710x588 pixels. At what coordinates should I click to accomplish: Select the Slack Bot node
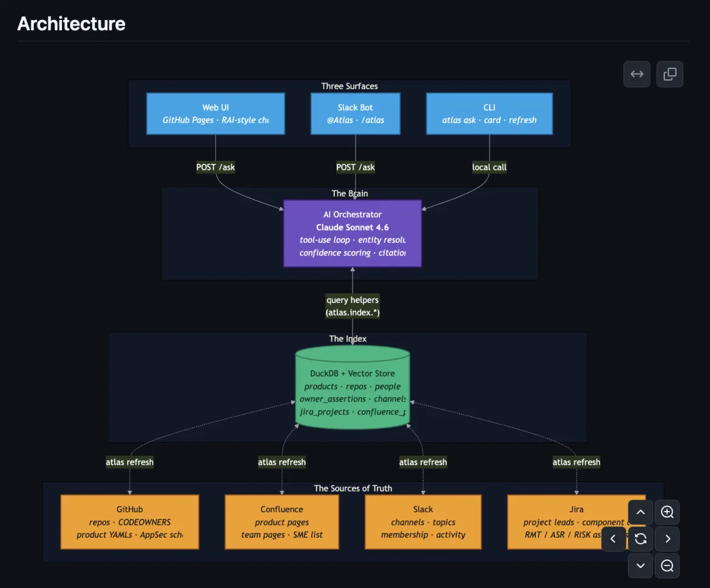click(x=356, y=113)
